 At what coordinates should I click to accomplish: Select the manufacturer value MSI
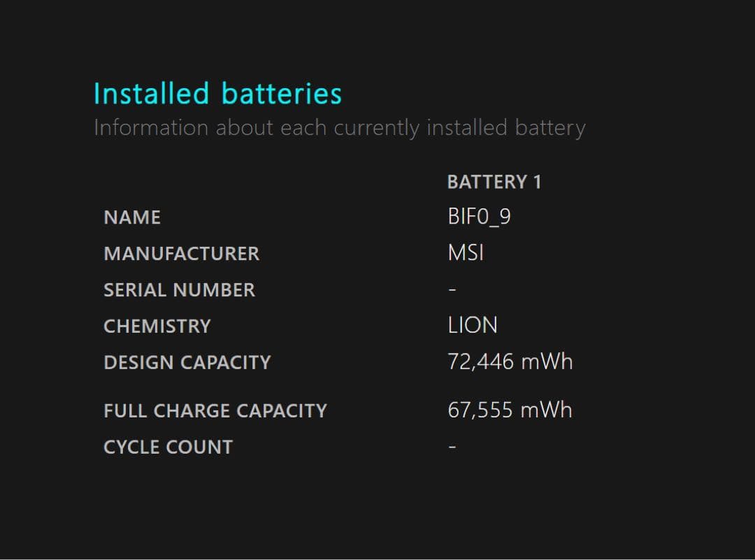pyautogui.click(x=466, y=253)
